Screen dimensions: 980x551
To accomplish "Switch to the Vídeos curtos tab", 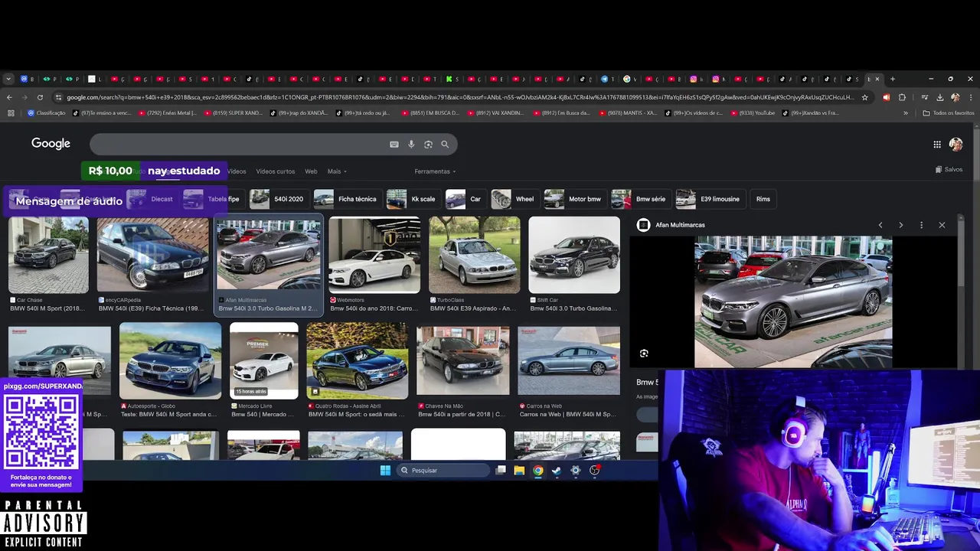I will pos(275,171).
